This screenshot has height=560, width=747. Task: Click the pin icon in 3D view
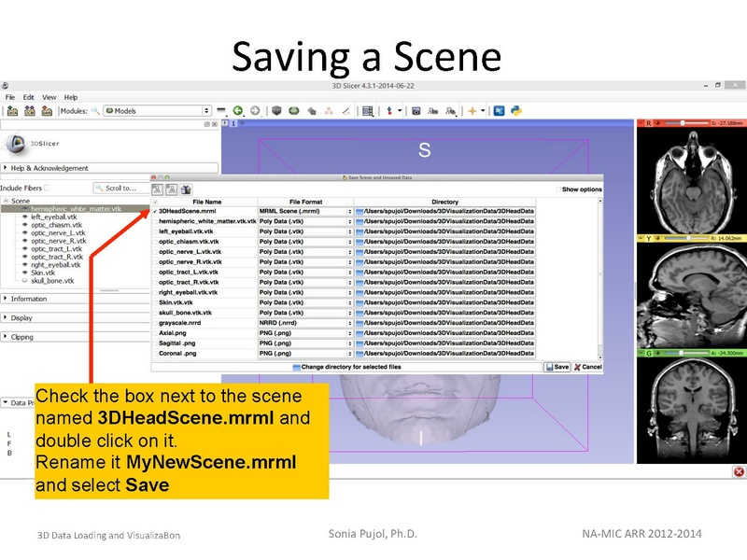tap(225, 123)
